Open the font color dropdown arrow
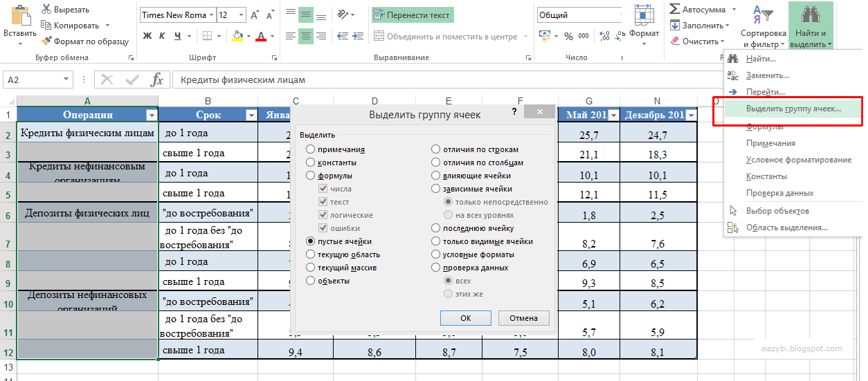The height and width of the screenshot is (381, 868). coord(272,36)
